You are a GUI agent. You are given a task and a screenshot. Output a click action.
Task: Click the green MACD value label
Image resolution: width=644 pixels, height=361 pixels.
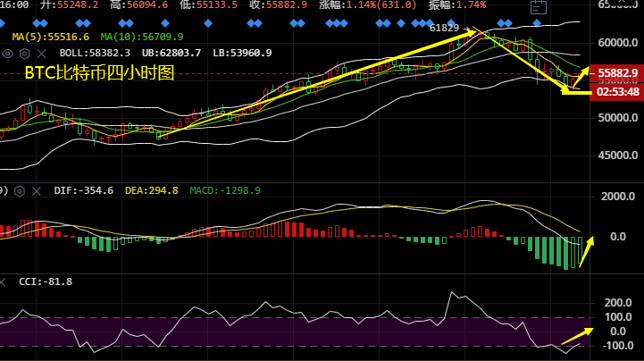coord(225,190)
